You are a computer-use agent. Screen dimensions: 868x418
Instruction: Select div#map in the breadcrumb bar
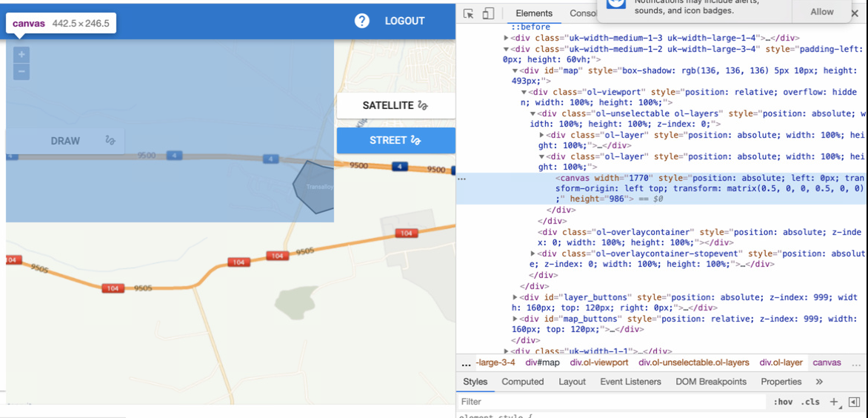point(542,363)
